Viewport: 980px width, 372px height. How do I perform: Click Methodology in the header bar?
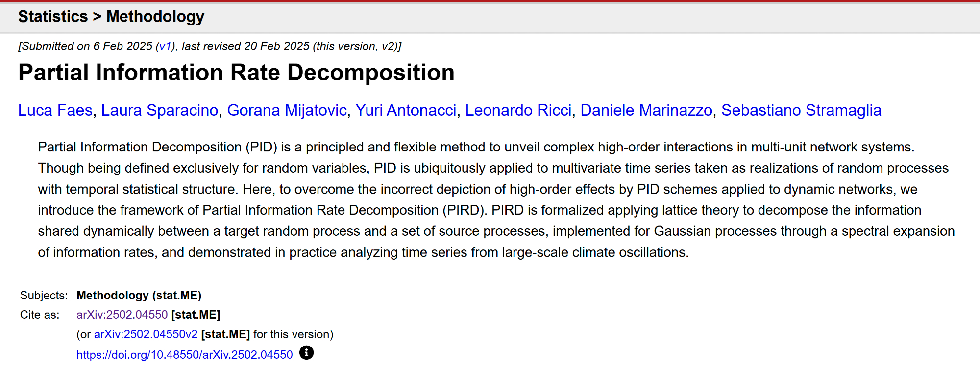[x=155, y=17]
